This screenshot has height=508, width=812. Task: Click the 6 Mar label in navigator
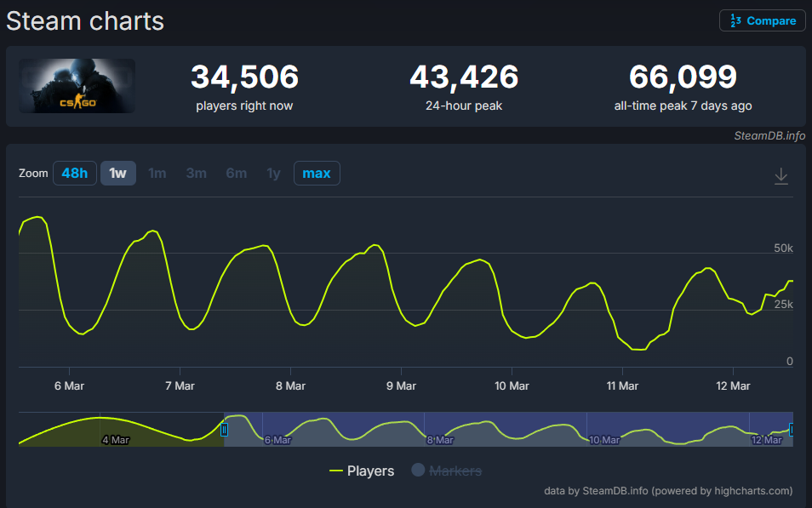[278, 440]
